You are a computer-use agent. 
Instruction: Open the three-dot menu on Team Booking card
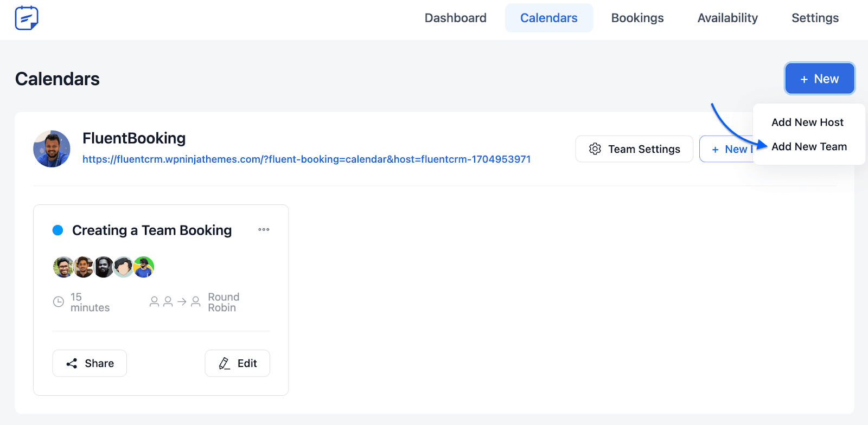click(264, 230)
